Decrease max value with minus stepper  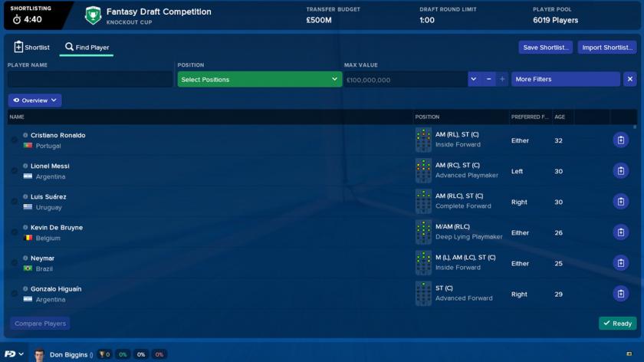click(488, 79)
